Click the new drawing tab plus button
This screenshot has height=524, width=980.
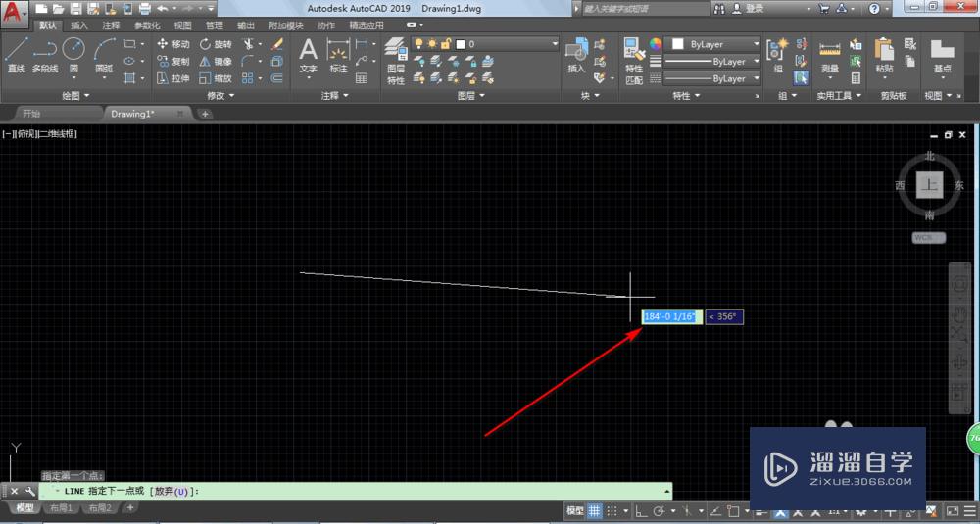[x=205, y=114]
